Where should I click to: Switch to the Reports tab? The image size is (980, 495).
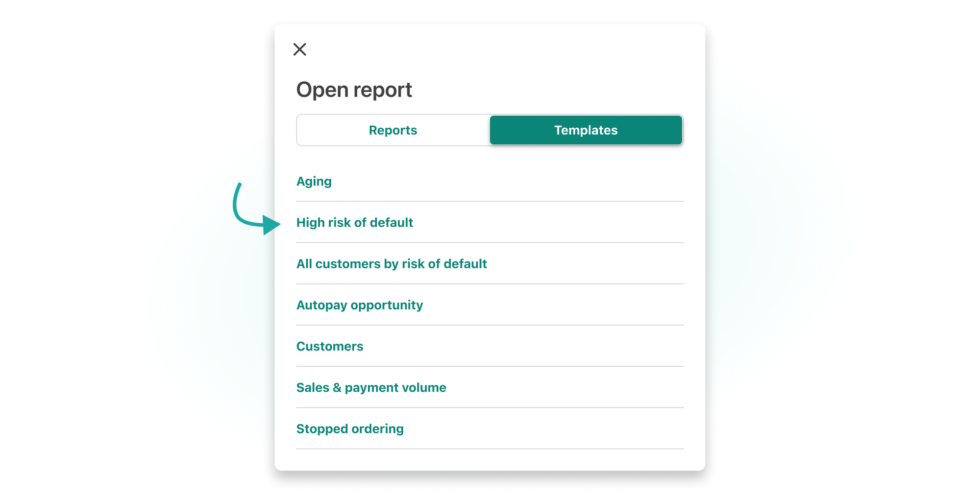pyautogui.click(x=392, y=130)
